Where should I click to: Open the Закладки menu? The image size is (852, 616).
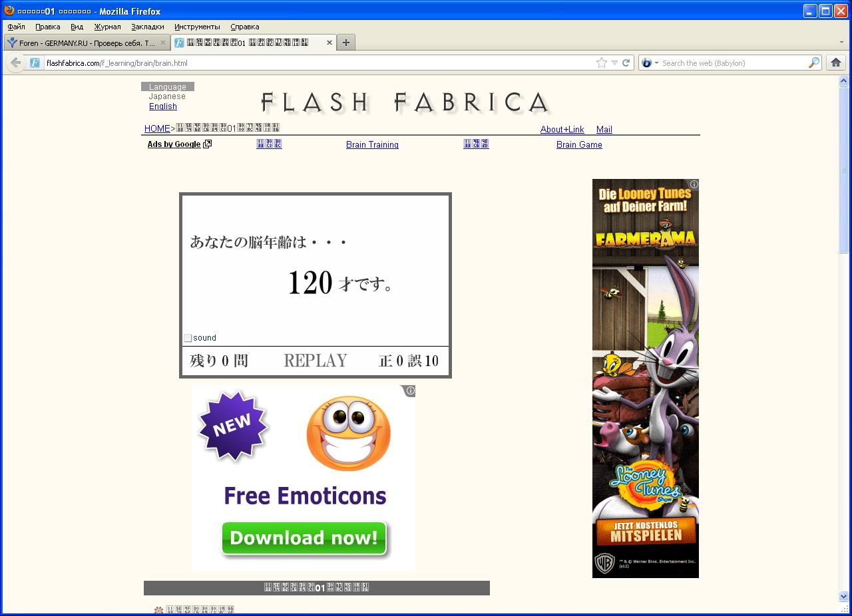pyautogui.click(x=147, y=27)
